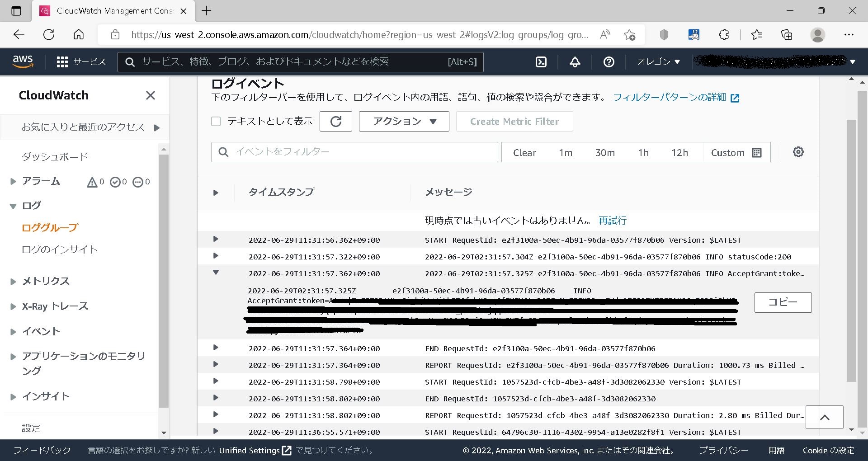
Task: Close the CloudWatch sidebar panel
Action: coord(151,95)
